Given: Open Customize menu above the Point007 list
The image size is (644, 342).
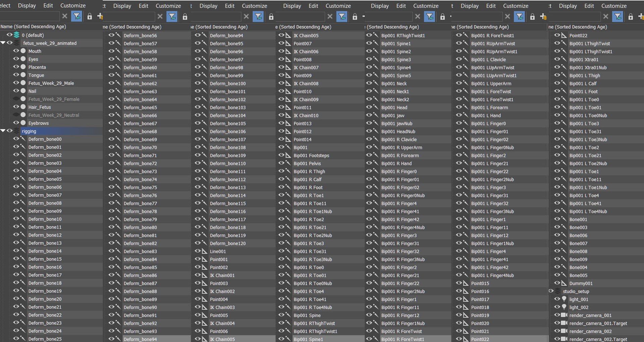Looking at the screenshot, I should click(338, 6).
